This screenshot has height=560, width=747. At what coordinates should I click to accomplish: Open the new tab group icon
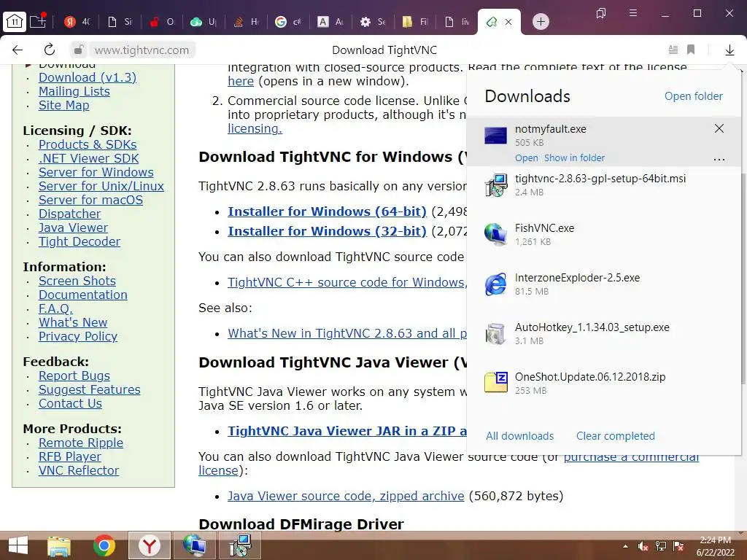[38, 21]
